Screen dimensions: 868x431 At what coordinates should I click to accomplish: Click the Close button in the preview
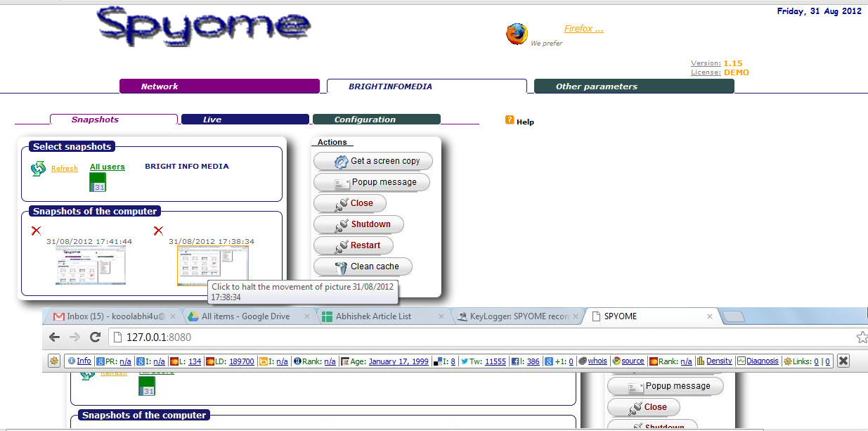click(x=644, y=407)
